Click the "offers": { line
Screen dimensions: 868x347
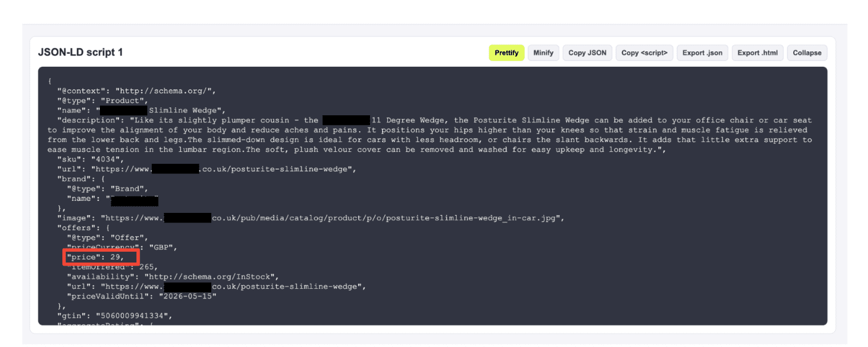(83, 228)
